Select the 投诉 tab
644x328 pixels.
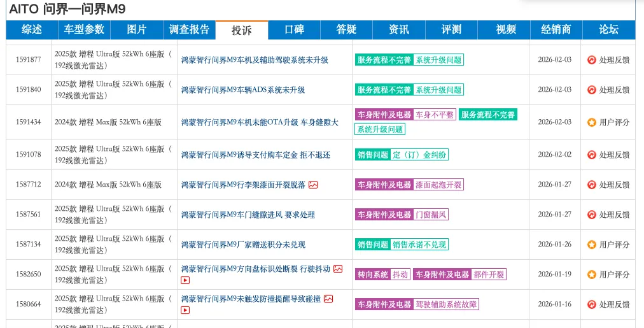(242, 30)
